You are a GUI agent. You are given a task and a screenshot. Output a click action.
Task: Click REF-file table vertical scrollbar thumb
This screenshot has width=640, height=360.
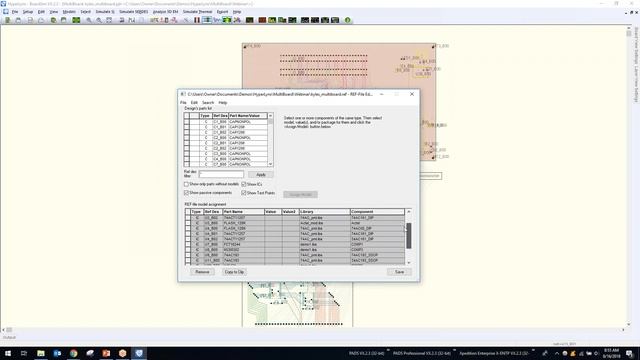click(409, 236)
